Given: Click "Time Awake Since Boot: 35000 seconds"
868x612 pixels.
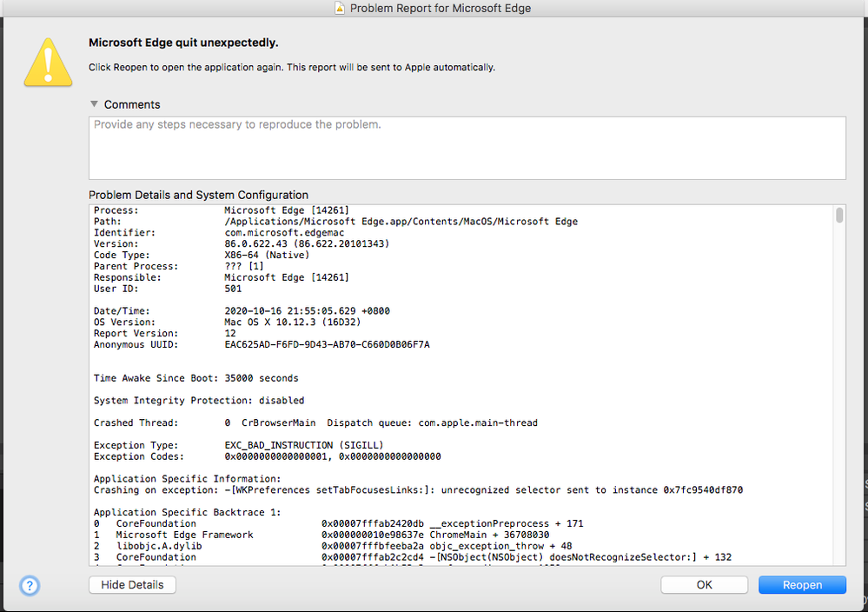Looking at the screenshot, I should click(196, 378).
